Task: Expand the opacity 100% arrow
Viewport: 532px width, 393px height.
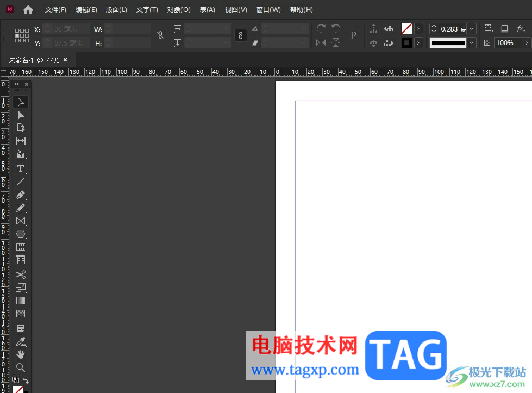Action: pyautogui.click(x=526, y=43)
